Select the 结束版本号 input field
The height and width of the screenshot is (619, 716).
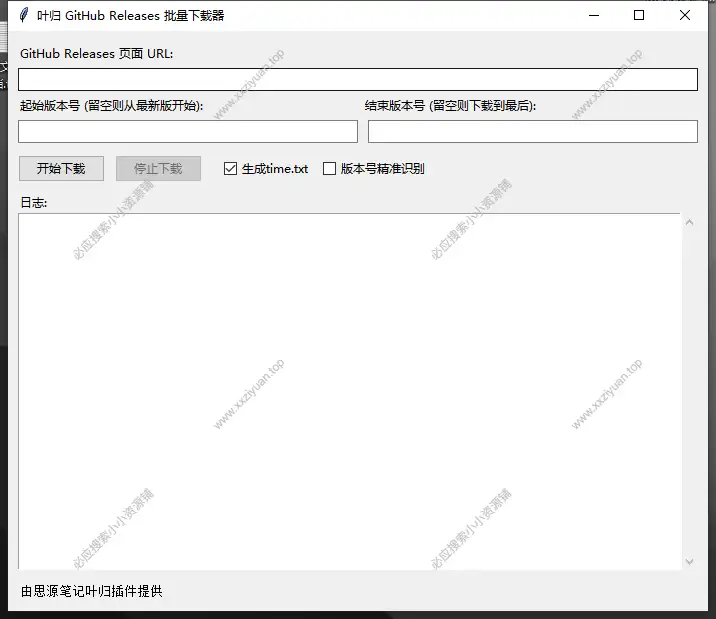coord(532,131)
